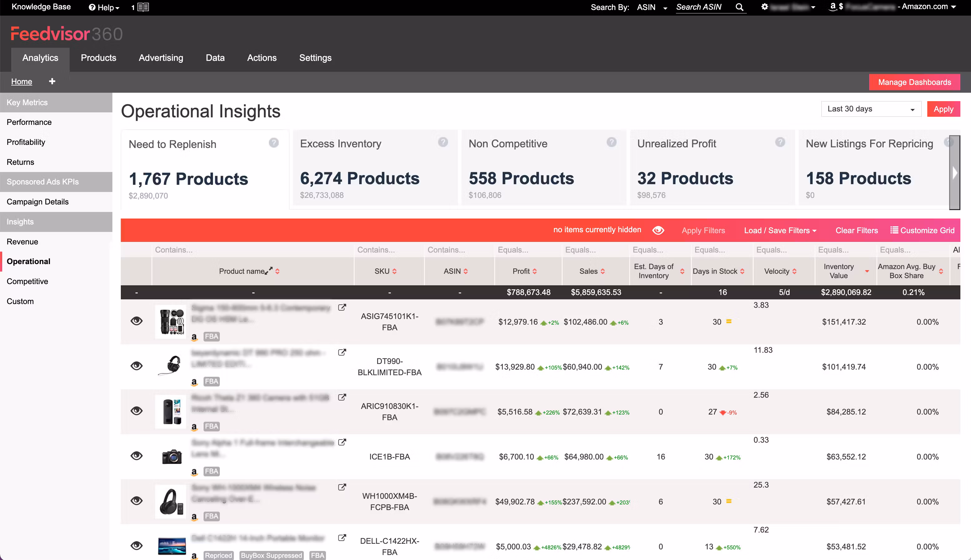Focus the Search ASIN input field
Screen dimensions: 971x560
click(705, 7)
